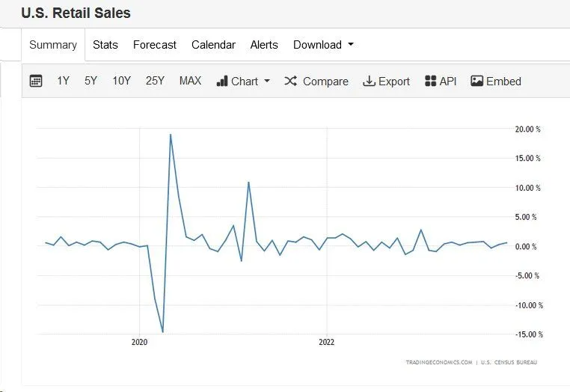
Task: Show the 25Y time range
Action: (x=155, y=81)
